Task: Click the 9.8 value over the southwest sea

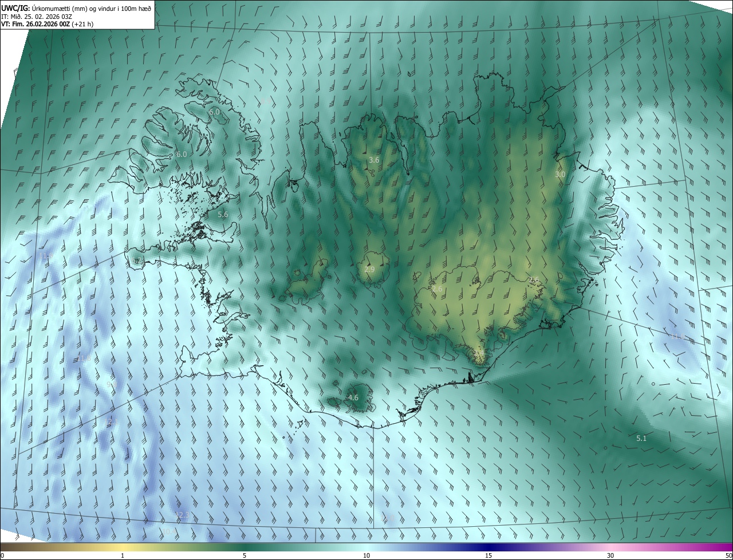Action: tap(112, 385)
